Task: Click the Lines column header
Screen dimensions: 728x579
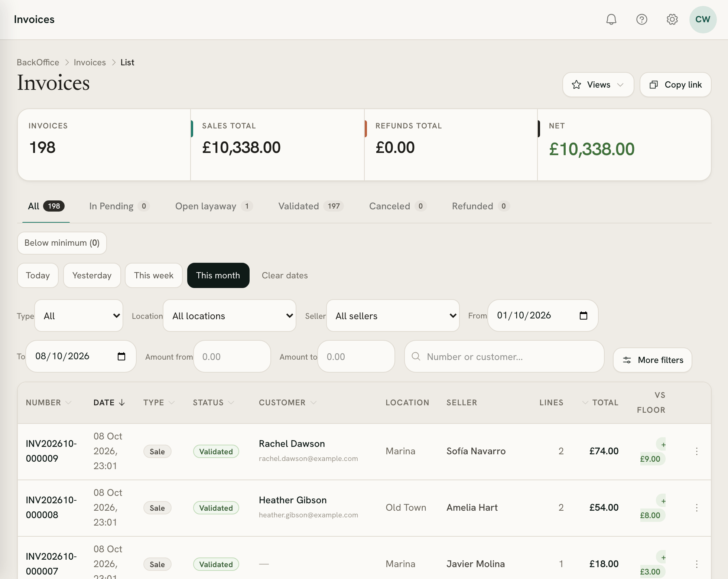Action: pos(551,403)
